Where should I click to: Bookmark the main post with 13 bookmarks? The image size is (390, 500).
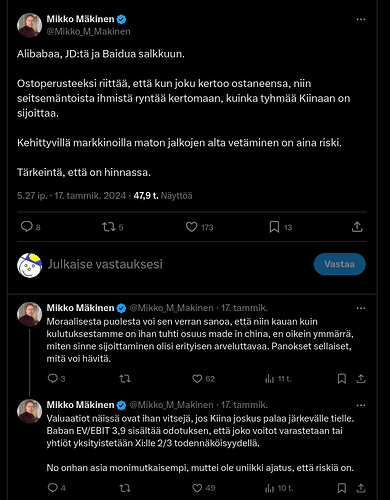tap(281, 227)
